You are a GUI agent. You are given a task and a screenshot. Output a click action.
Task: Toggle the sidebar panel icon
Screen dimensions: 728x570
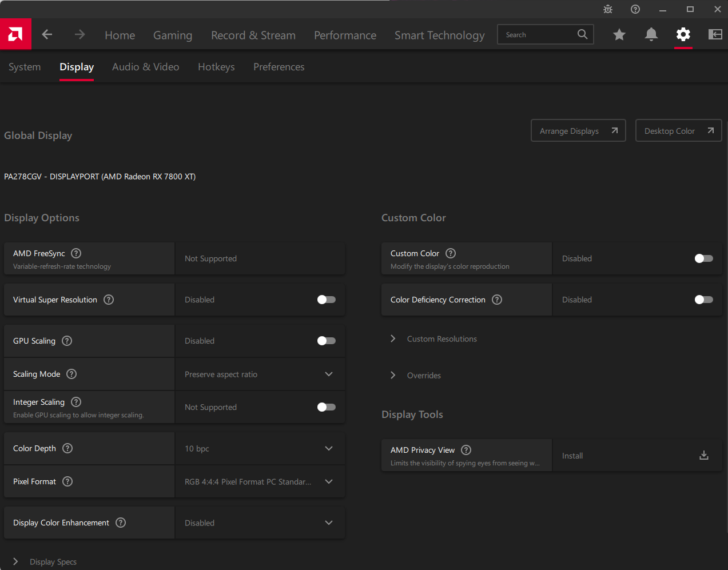tap(715, 34)
